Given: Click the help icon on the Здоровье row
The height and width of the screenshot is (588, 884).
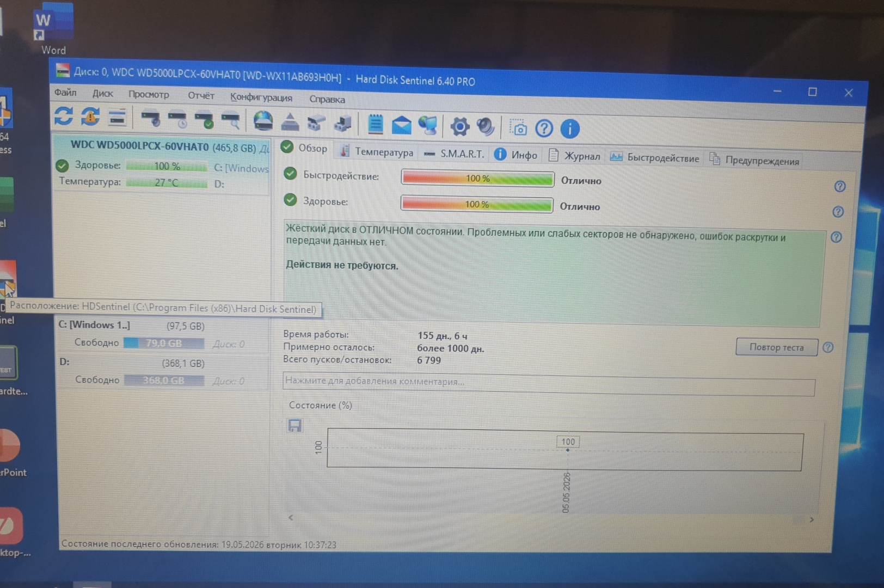Looking at the screenshot, I should point(838,212).
